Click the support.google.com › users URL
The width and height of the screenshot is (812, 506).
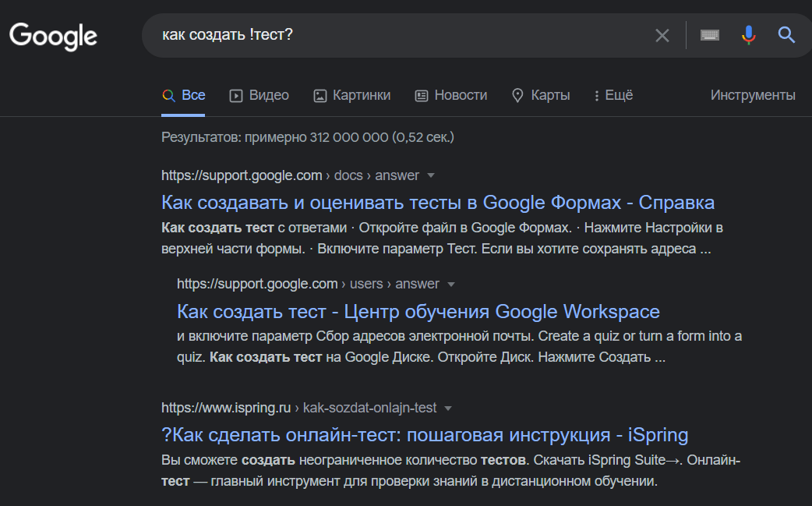308,285
